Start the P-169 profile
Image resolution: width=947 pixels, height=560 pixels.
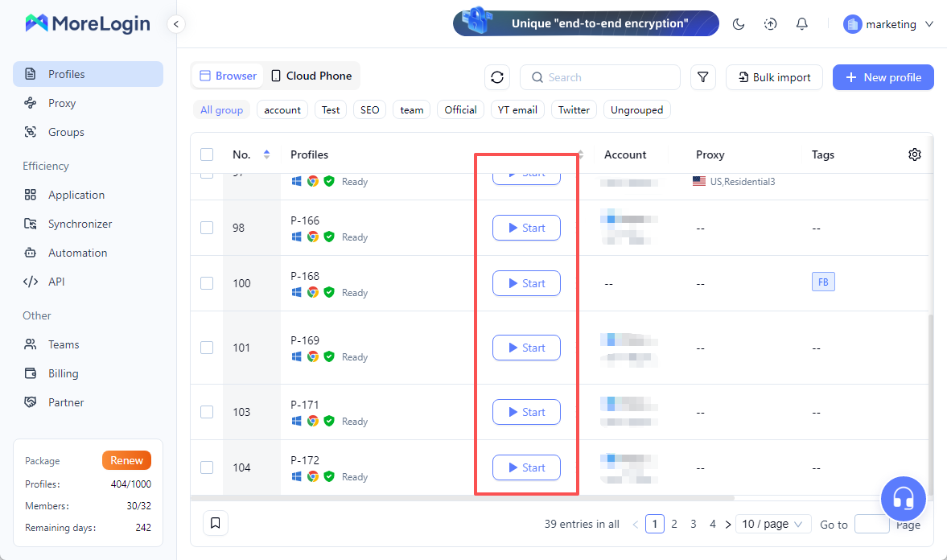[526, 348]
